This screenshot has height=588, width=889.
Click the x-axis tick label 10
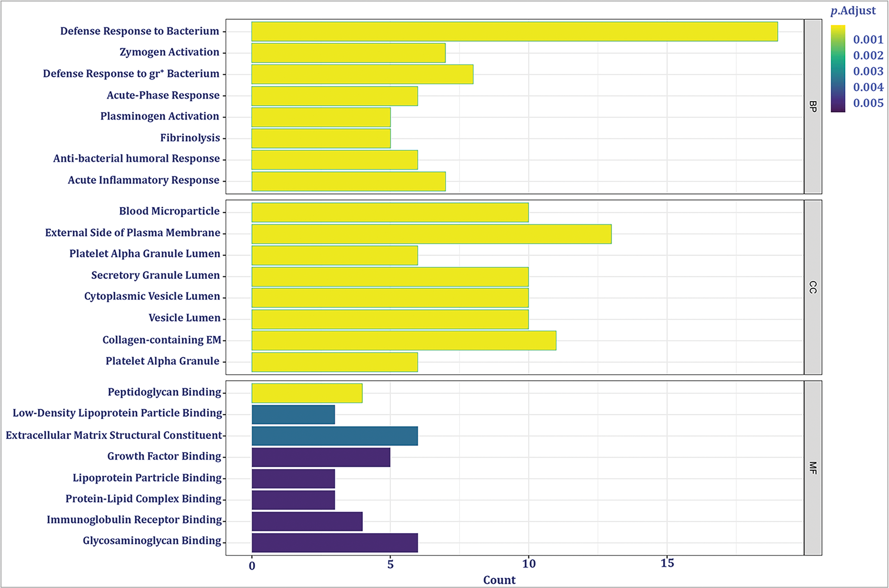[529, 564]
